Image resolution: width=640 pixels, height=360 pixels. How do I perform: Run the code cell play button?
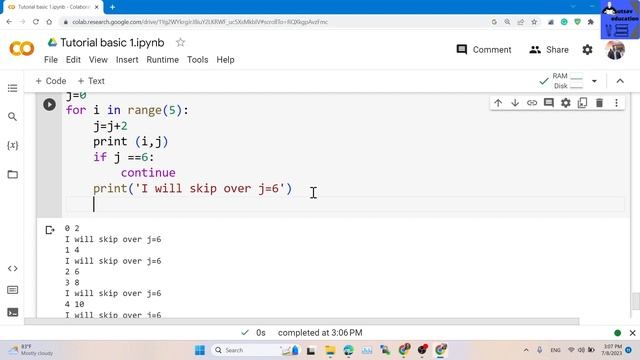(x=49, y=104)
